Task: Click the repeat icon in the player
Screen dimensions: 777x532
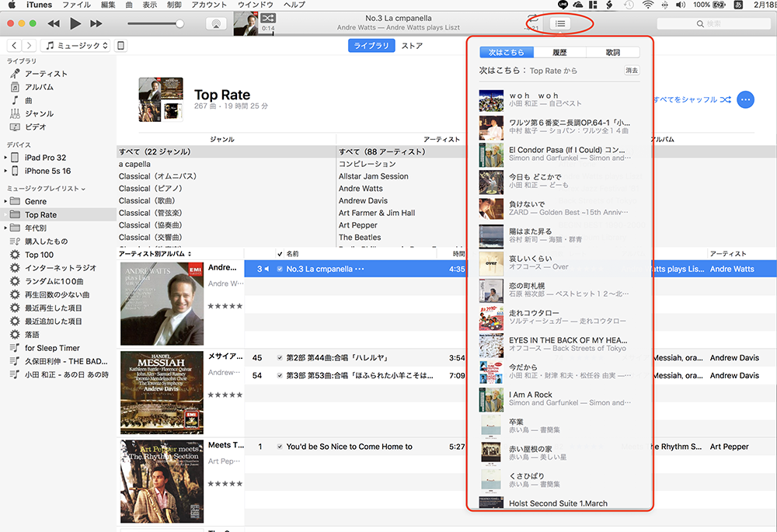Action: [531, 19]
